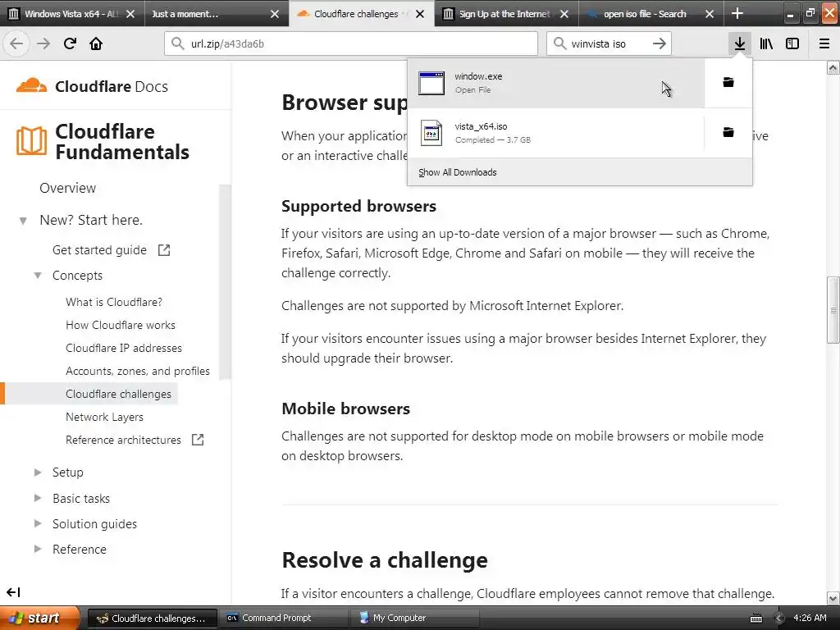840x630 pixels.
Task: Open new tab with plus button
Action: [x=737, y=13]
